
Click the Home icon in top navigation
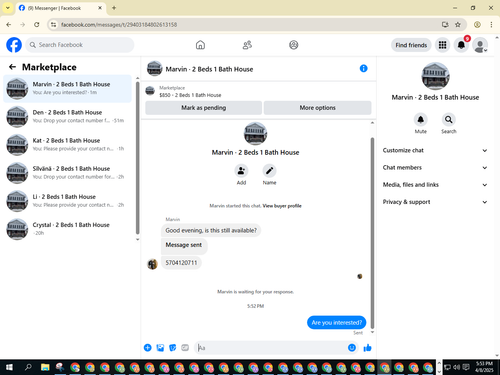pos(200,45)
